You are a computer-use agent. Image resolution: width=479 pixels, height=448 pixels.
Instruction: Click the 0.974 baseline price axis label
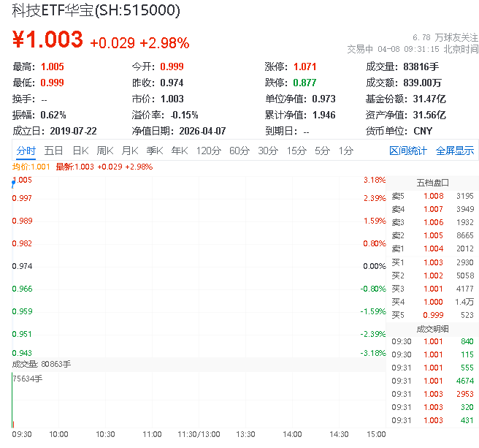tap(22, 266)
